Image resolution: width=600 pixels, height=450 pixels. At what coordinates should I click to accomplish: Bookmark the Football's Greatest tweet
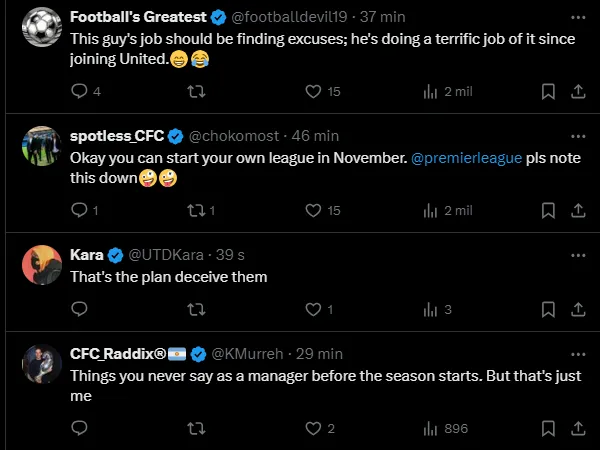548,91
